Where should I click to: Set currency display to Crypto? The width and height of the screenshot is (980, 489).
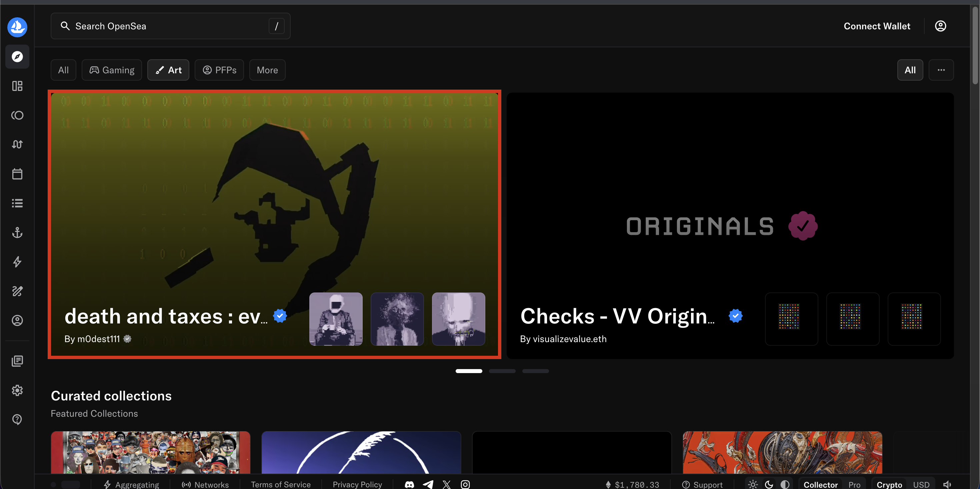point(889,484)
